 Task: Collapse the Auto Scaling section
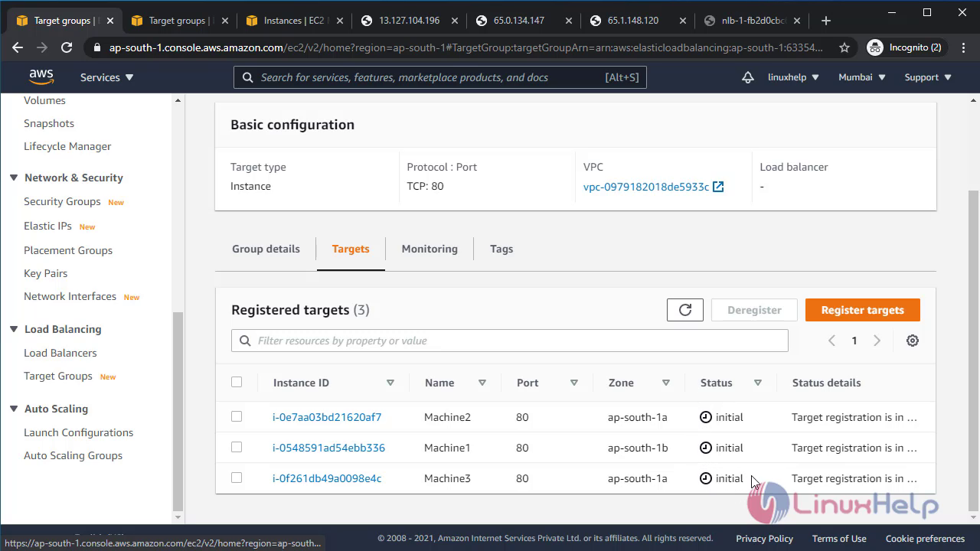point(14,409)
